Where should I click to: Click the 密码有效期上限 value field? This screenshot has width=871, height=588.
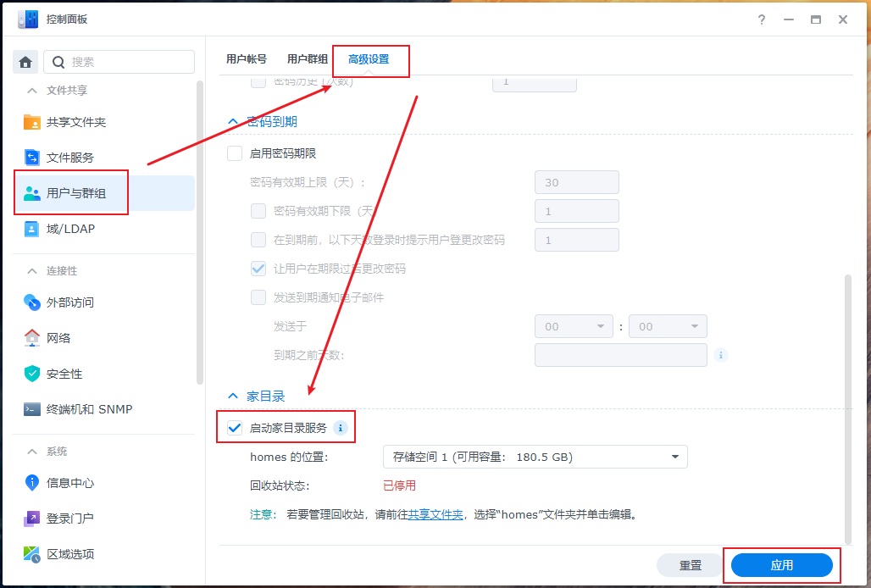(577, 182)
